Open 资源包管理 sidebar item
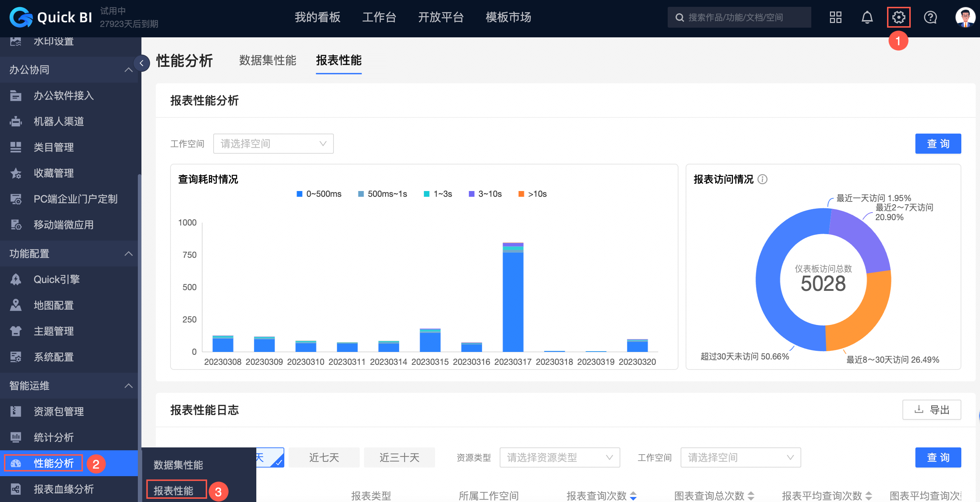 (69, 411)
